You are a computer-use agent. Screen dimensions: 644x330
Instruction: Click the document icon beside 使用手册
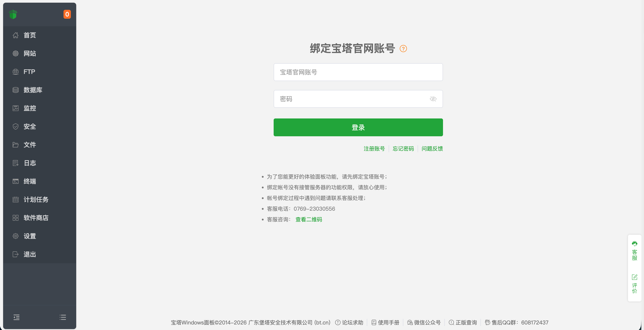tap(374, 322)
